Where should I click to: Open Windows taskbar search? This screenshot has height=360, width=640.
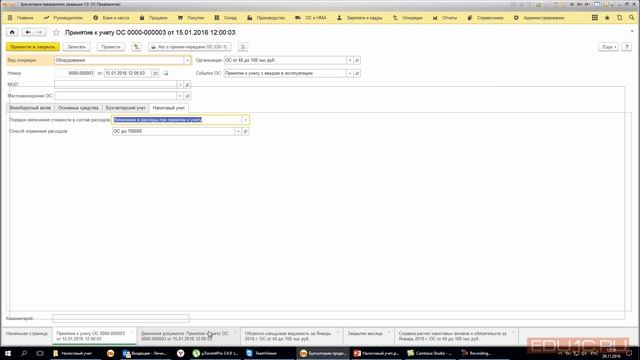(x=24, y=353)
